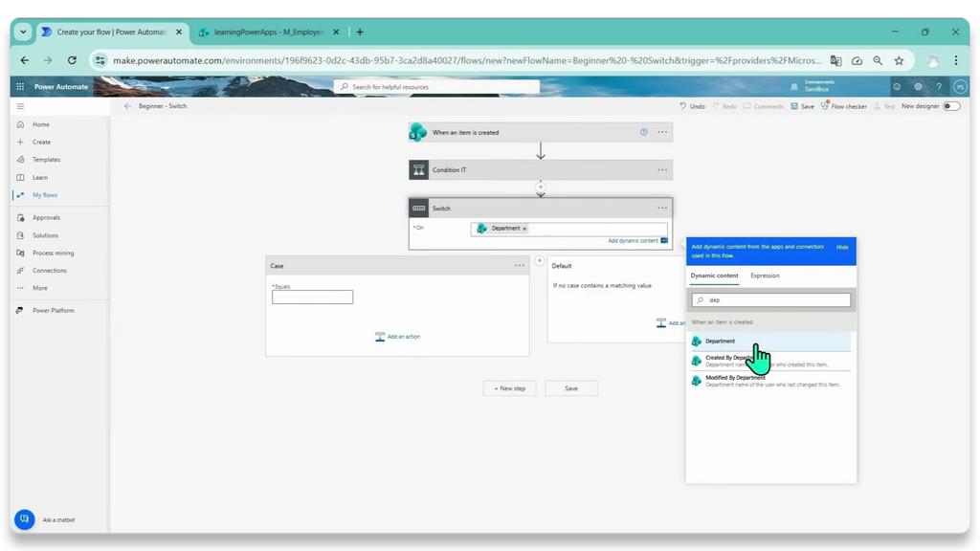Switch to the Expression tab
980x551 pixels.
point(765,275)
